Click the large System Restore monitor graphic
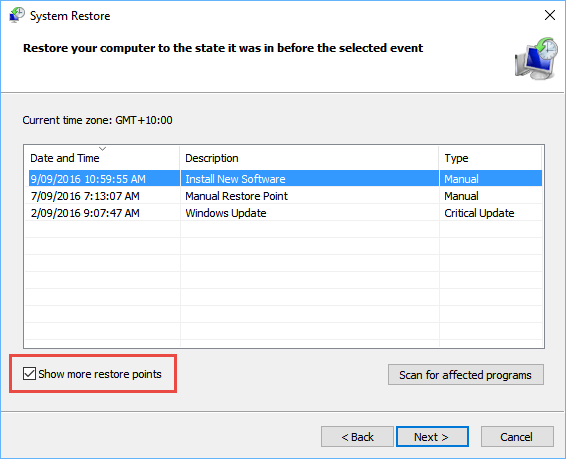This screenshot has width=566, height=459. 536,58
